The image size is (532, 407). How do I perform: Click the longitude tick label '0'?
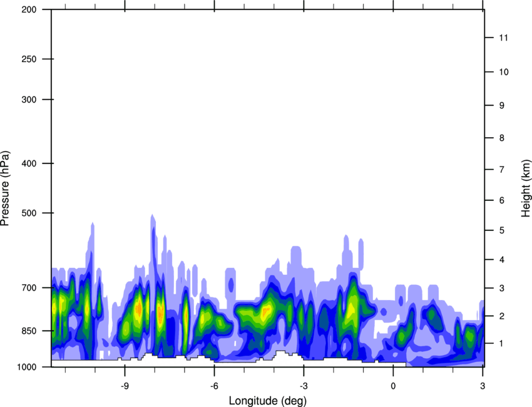coord(393,386)
